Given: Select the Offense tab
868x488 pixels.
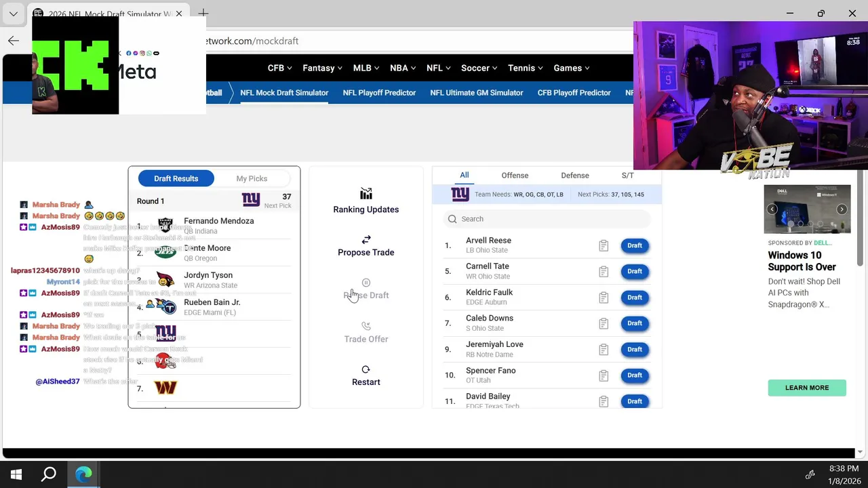Looking at the screenshot, I should pyautogui.click(x=515, y=176).
